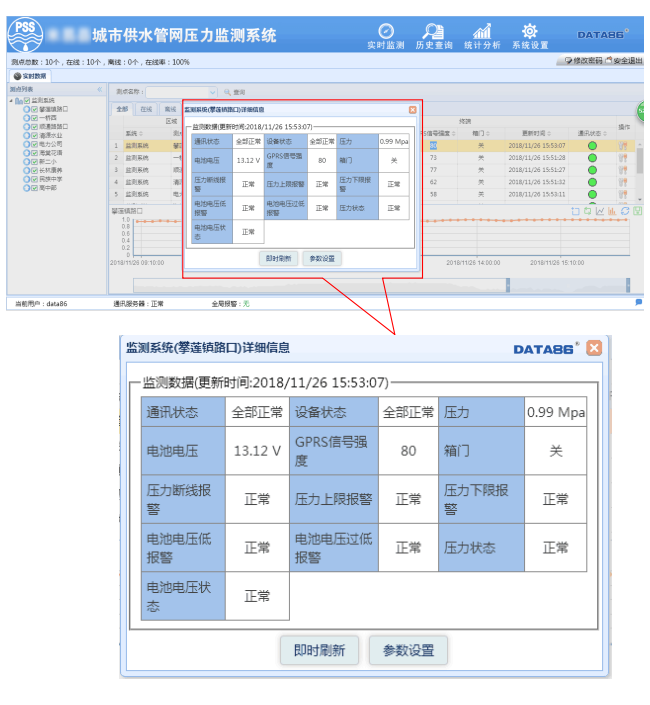The image size is (650, 705).
Task: Toggle the 民族中学 checkbox
Action: pos(34,179)
